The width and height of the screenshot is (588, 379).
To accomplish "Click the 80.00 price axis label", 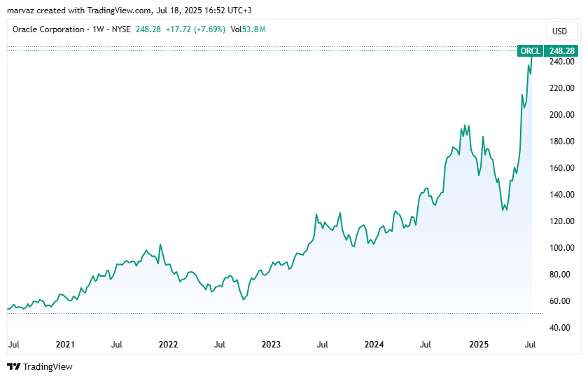I will [x=559, y=275].
